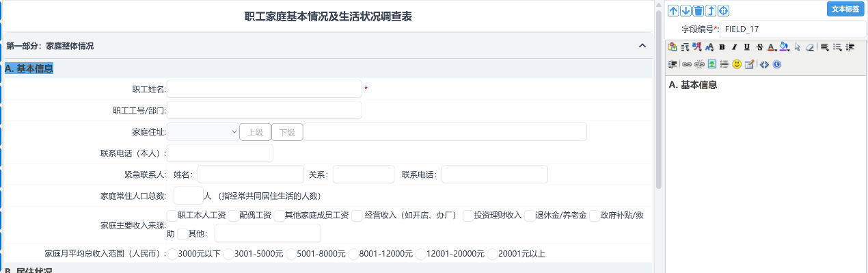This screenshot has height=273, width=868.
Task: Click the 职工工号/部门 input field
Action: pyautogui.click(x=265, y=110)
